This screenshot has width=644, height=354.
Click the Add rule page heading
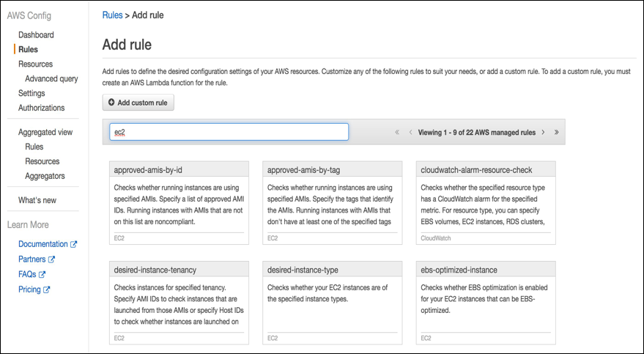click(x=127, y=45)
